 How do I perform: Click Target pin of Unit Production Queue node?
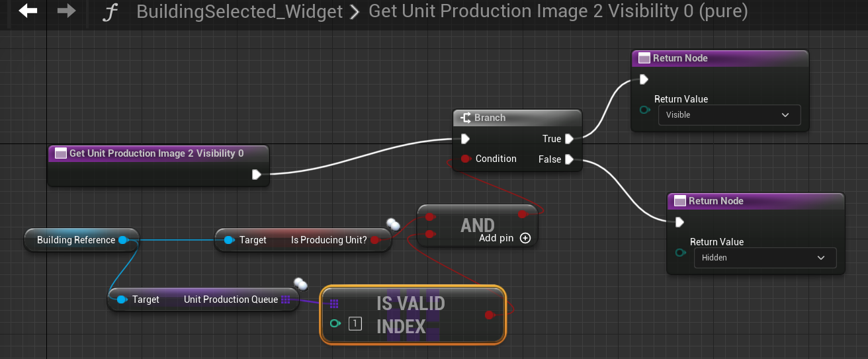coord(122,299)
